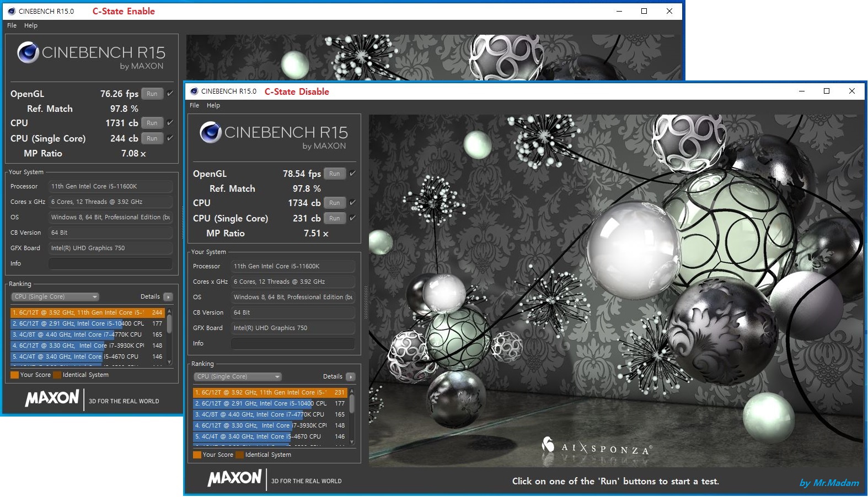Open ranking type dropdown in Enable window

(x=55, y=297)
